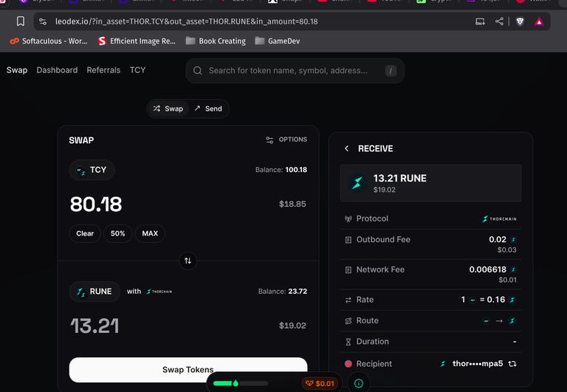The height and width of the screenshot is (392, 567).
Task: Click the share icon in address bar
Action: [499, 21]
